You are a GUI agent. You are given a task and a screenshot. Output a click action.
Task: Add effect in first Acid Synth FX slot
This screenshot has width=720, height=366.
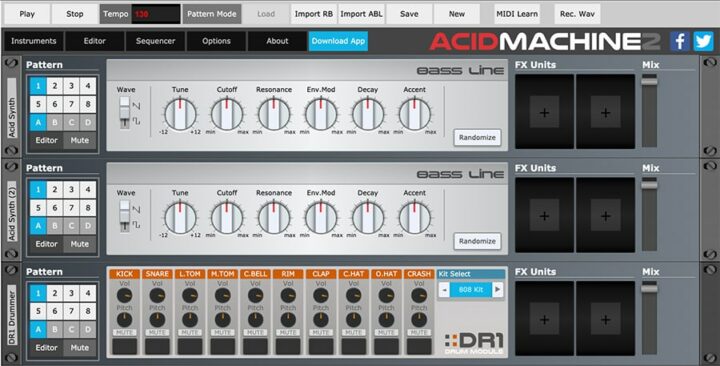(x=545, y=112)
